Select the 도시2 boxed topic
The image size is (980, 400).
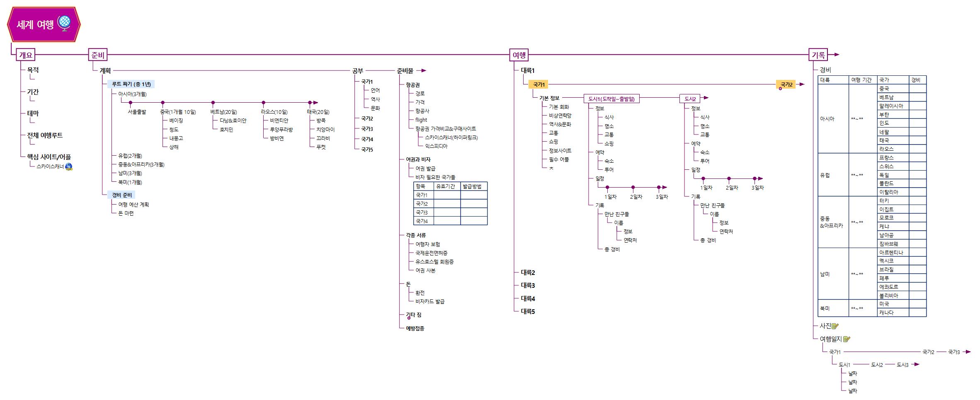pos(690,99)
